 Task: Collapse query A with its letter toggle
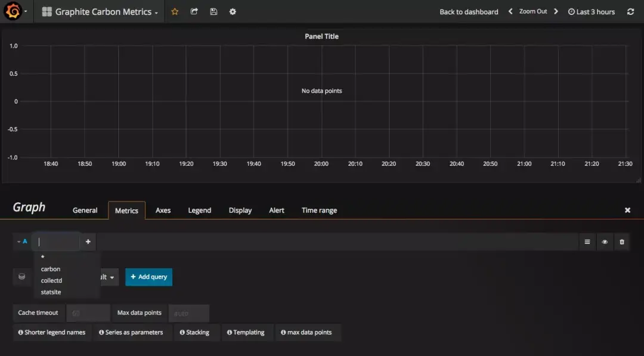22,242
